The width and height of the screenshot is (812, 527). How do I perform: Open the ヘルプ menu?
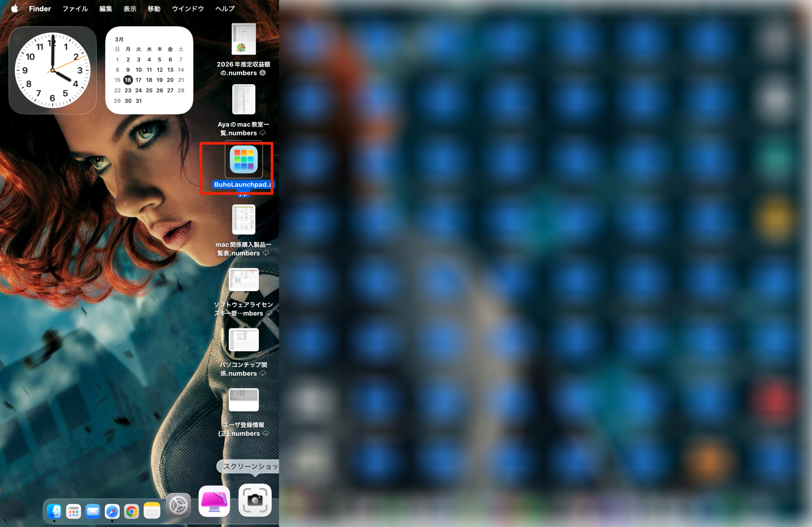pyautogui.click(x=225, y=8)
